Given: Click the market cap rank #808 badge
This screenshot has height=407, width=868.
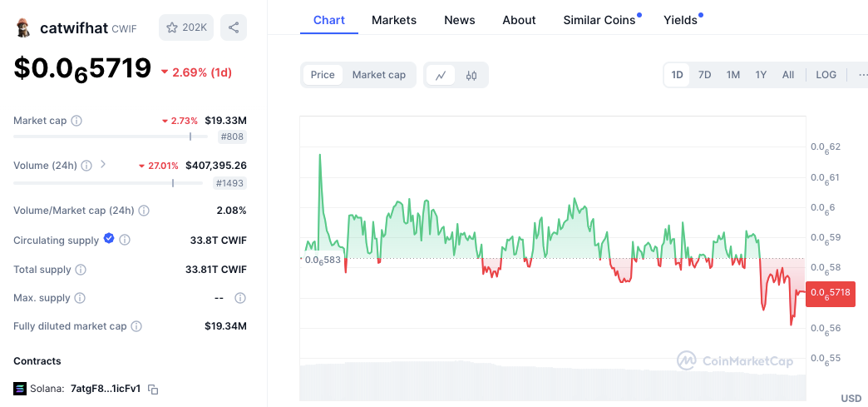Looking at the screenshot, I should [x=232, y=136].
